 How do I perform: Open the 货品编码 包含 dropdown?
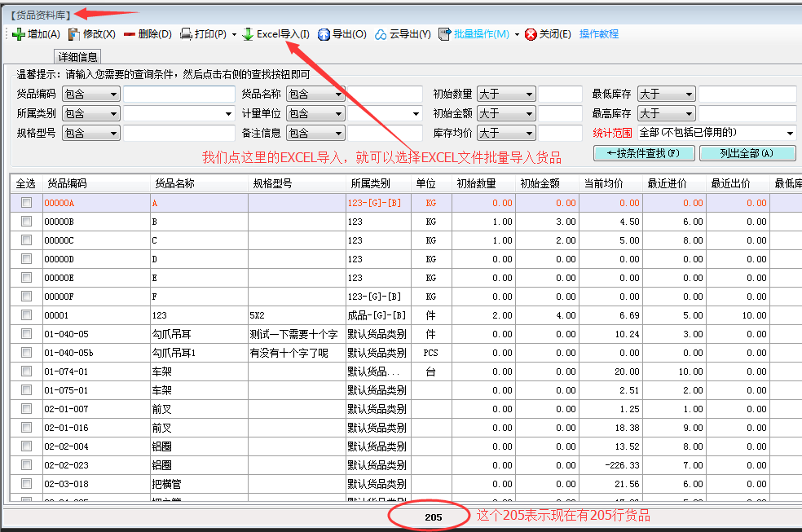click(90, 94)
